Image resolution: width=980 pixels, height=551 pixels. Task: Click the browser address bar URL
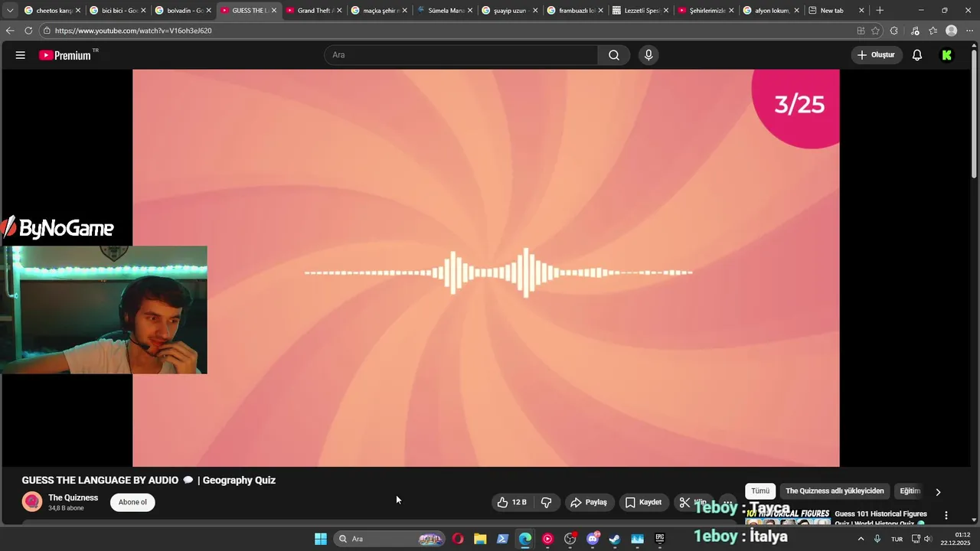[133, 31]
